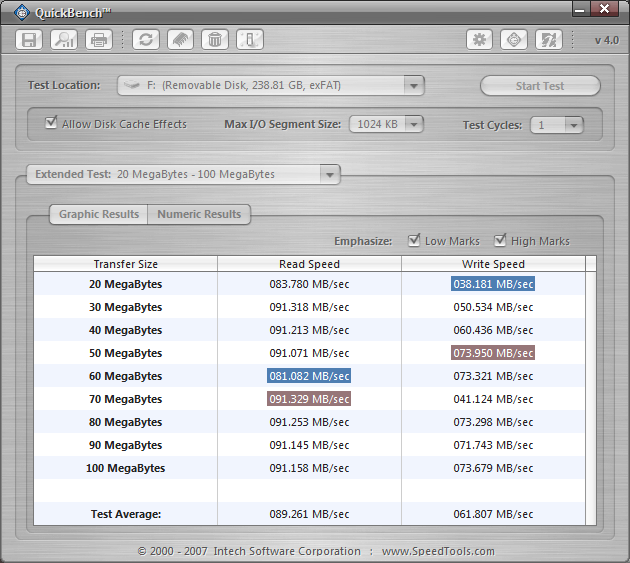The height and width of the screenshot is (563, 630).
Task: Open the Test Location drive dropdown
Action: (x=414, y=86)
